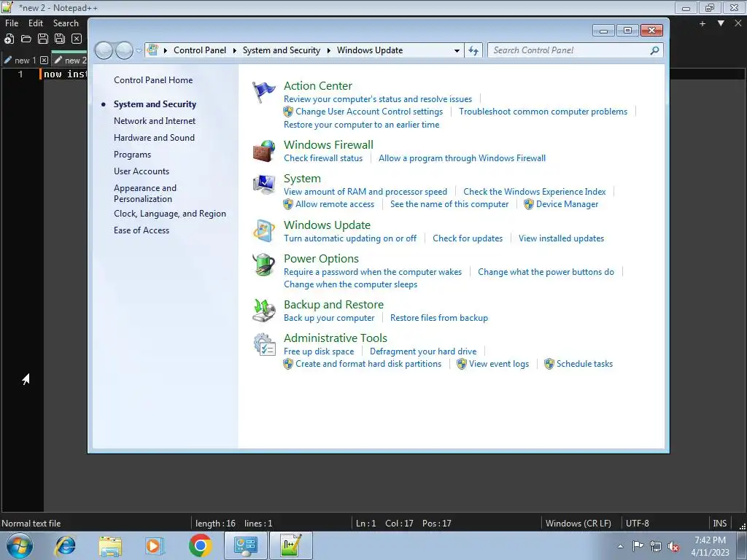
Task: Toggle the INS insert mode indicator
Action: (x=719, y=524)
